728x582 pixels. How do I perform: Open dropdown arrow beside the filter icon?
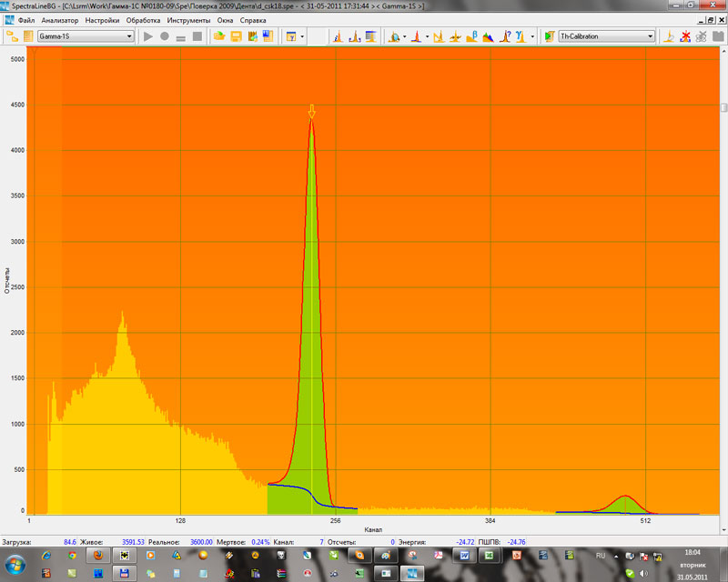coord(302,36)
